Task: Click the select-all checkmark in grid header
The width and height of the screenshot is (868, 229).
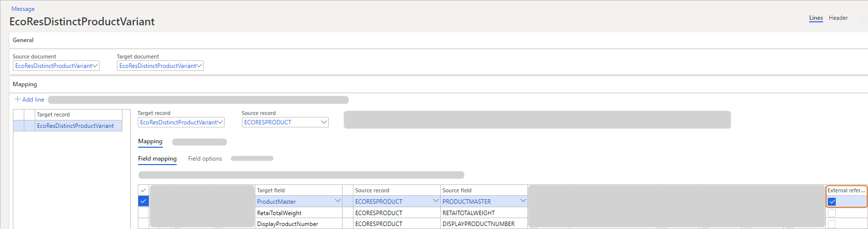Action: point(143,190)
